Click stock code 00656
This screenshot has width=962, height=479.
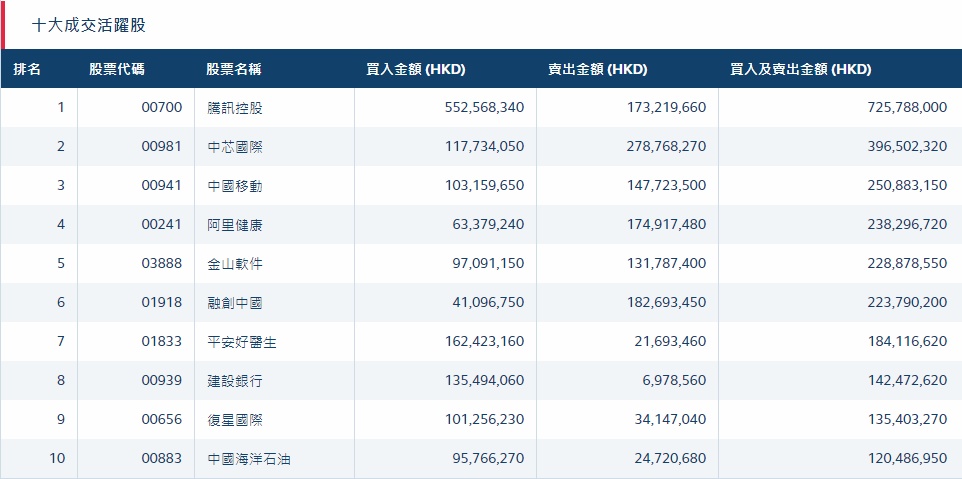(162, 420)
